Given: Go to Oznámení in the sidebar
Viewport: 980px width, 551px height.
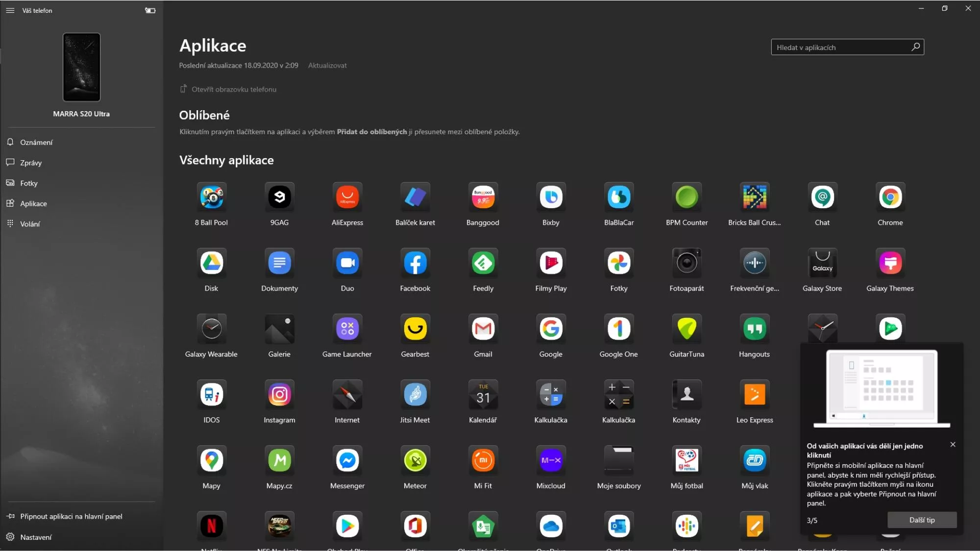Looking at the screenshot, I should 81,142.
